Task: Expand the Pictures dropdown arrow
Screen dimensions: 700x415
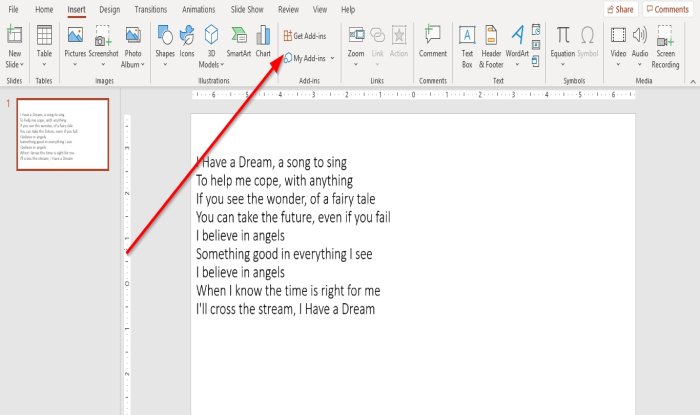Action: coord(75,65)
